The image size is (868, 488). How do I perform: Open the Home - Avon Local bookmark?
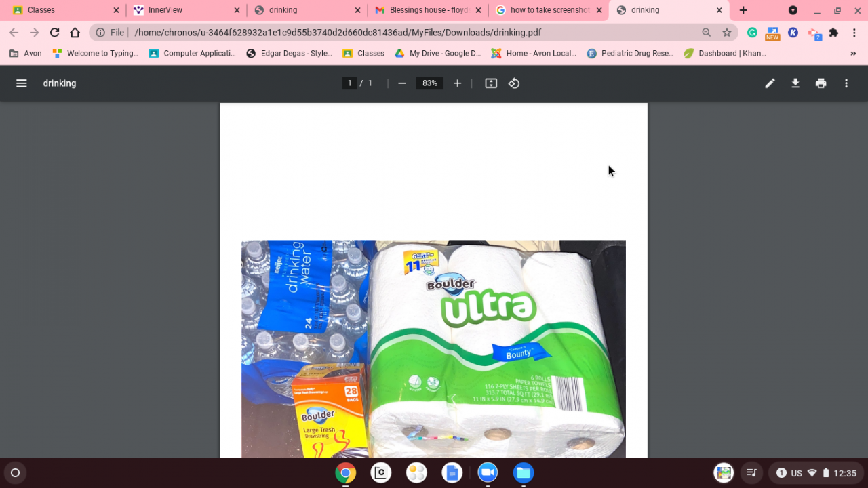(534, 54)
